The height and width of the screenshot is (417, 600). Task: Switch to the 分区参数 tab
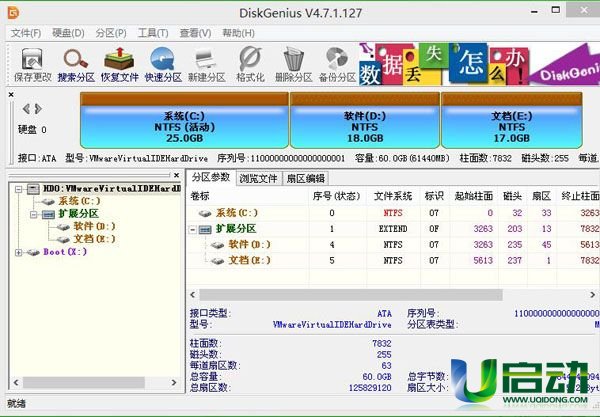(x=211, y=177)
